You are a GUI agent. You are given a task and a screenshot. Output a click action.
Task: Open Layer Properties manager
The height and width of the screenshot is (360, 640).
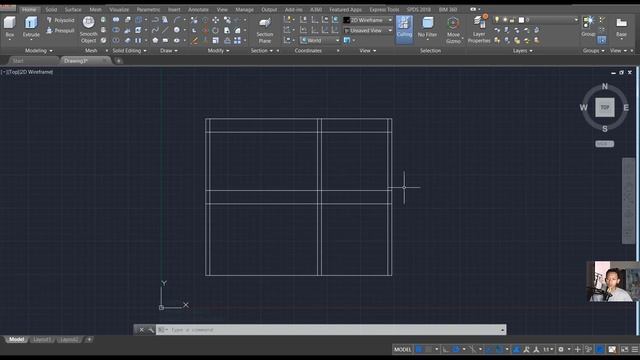[x=479, y=29]
